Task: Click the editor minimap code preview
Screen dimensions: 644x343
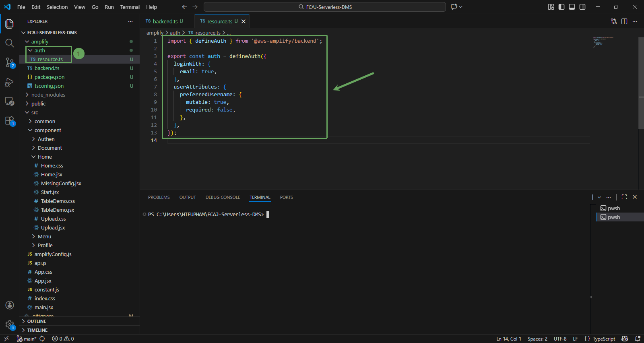Action: tap(603, 41)
